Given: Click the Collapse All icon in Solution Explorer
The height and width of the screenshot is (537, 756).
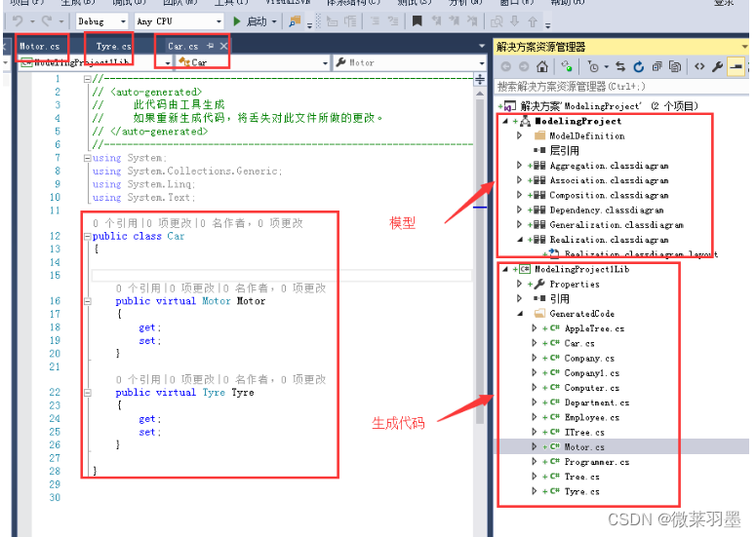Looking at the screenshot, I should tap(657, 66).
